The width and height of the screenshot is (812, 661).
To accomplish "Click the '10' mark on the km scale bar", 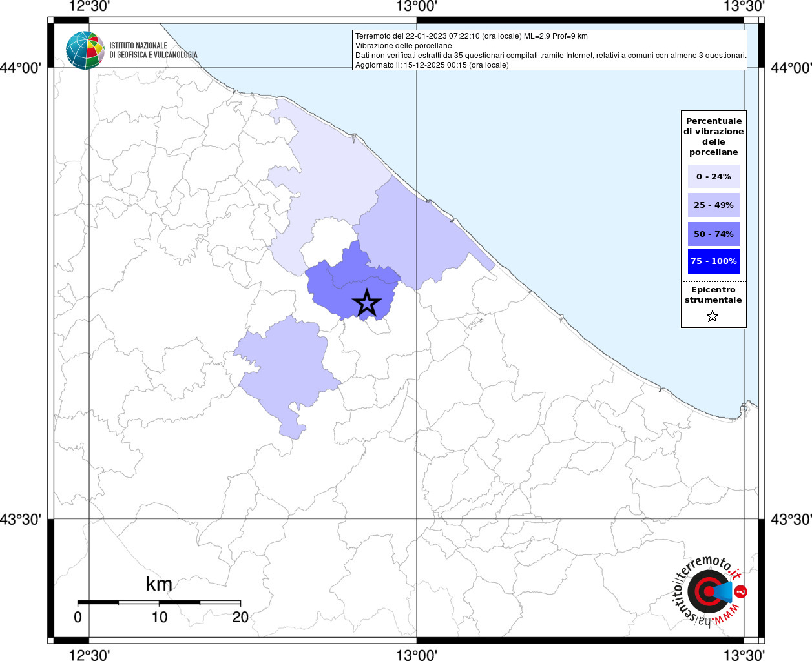I will click(x=159, y=617).
